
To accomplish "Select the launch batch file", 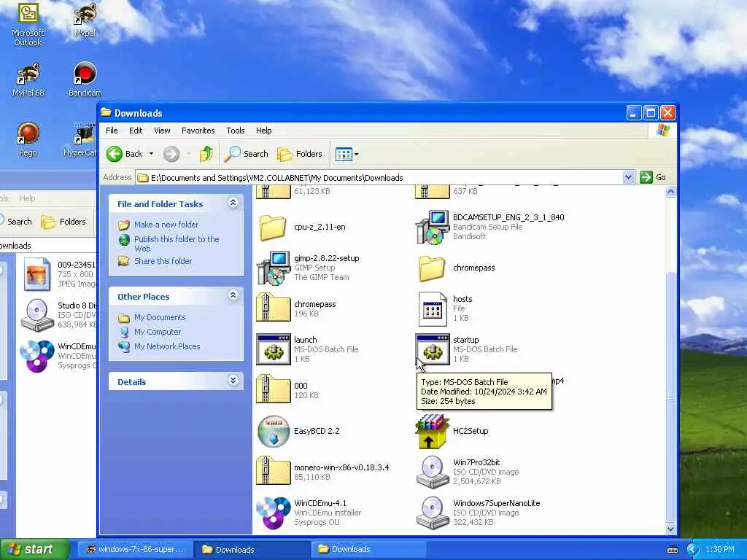I will click(x=308, y=349).
